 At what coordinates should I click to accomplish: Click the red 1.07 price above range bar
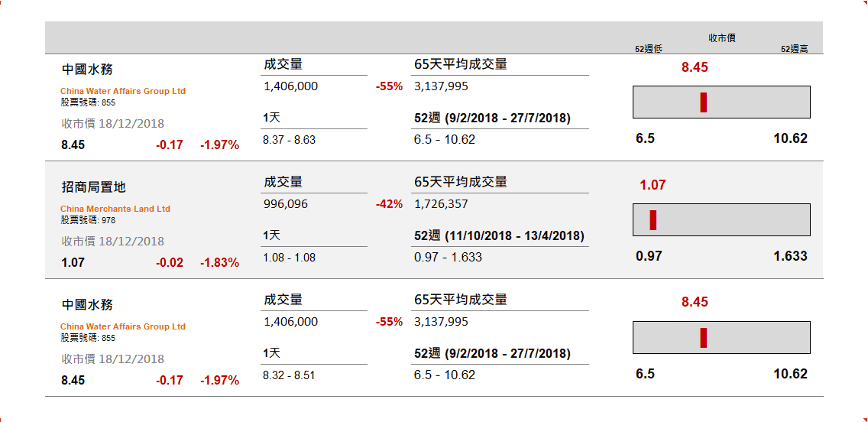pyautogui.click(x=653, y=185)
